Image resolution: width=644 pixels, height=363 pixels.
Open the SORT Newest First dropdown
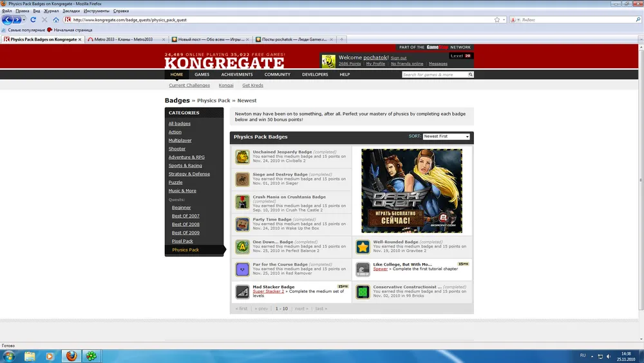446,137
